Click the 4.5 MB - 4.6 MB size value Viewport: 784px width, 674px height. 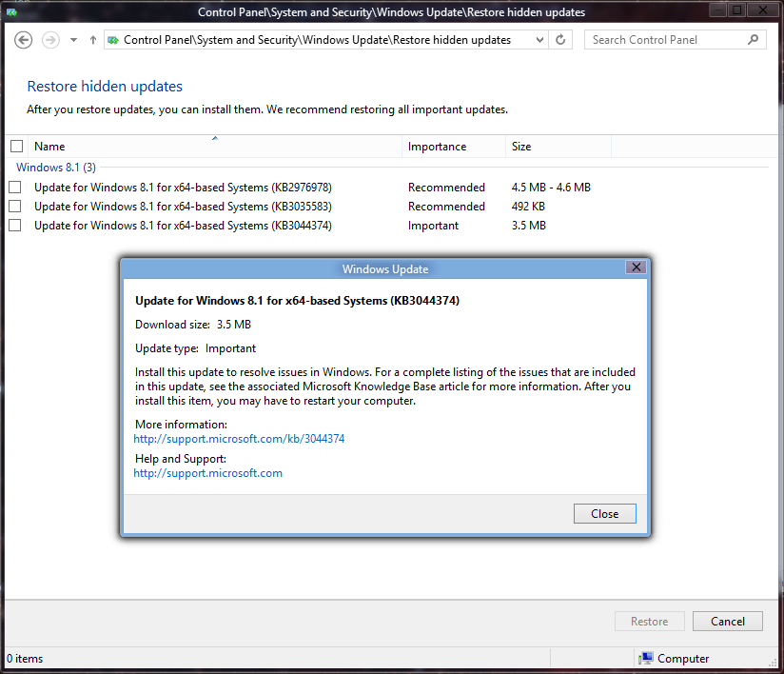(551, 188)
